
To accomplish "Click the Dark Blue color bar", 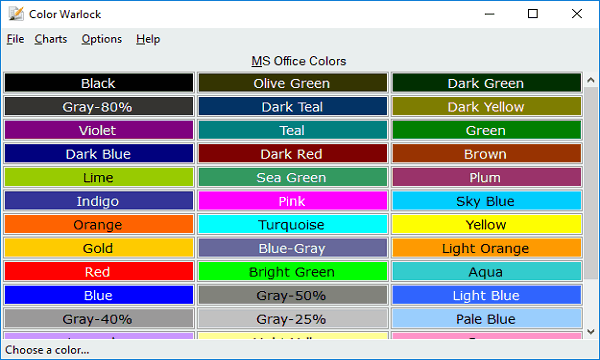I will pos(99,154).
